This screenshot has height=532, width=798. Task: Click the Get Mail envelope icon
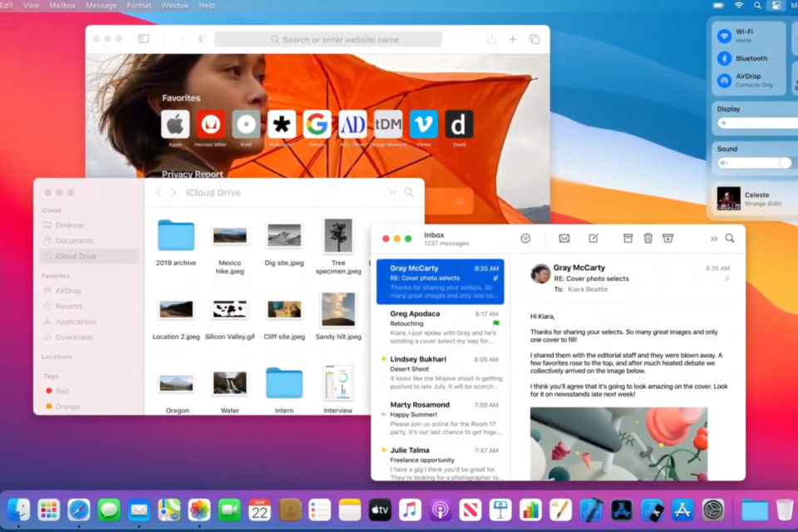(564, 239)
